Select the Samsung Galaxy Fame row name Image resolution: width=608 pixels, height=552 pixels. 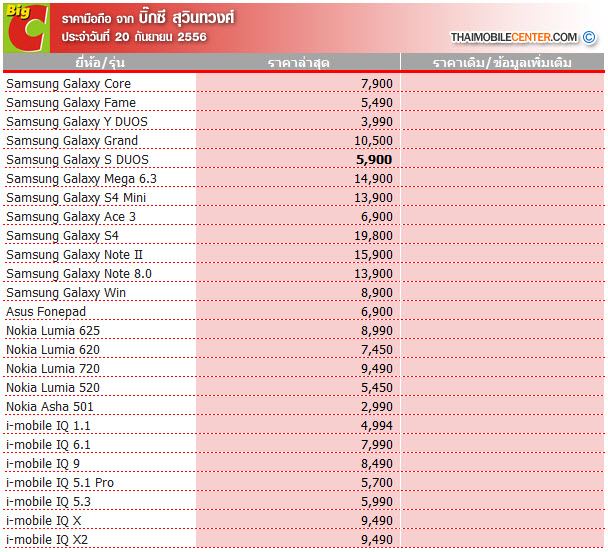(x=71, y=103)
